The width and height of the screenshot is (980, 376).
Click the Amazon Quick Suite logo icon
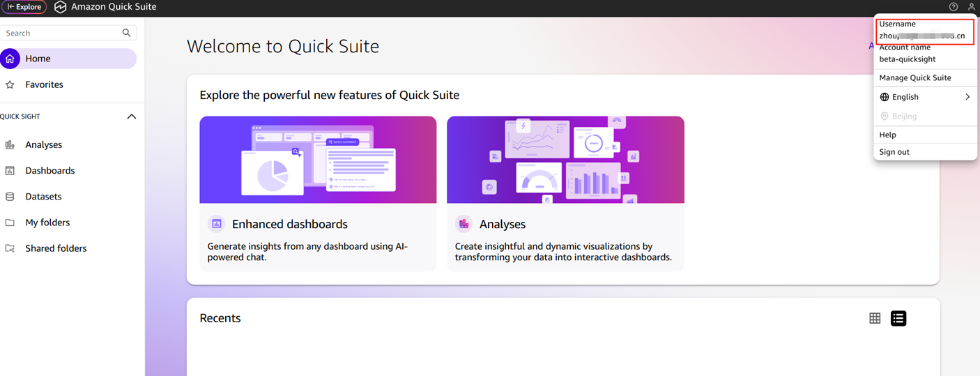[61, 7]
